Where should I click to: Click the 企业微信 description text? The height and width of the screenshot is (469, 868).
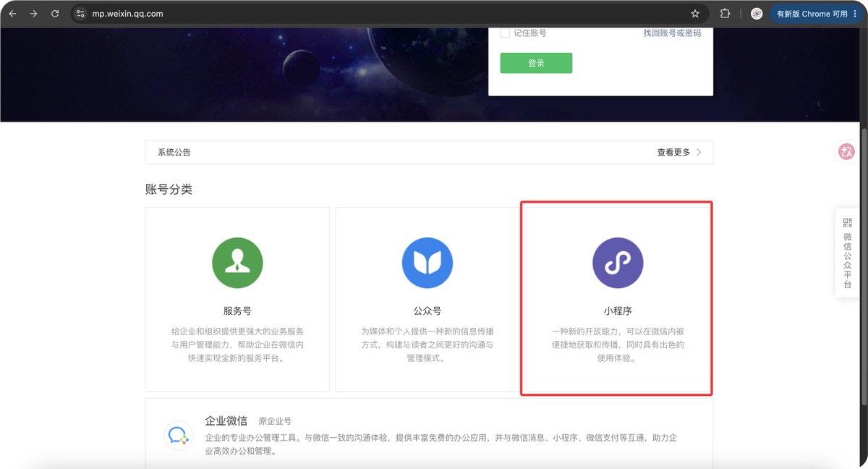coord(441,444)
